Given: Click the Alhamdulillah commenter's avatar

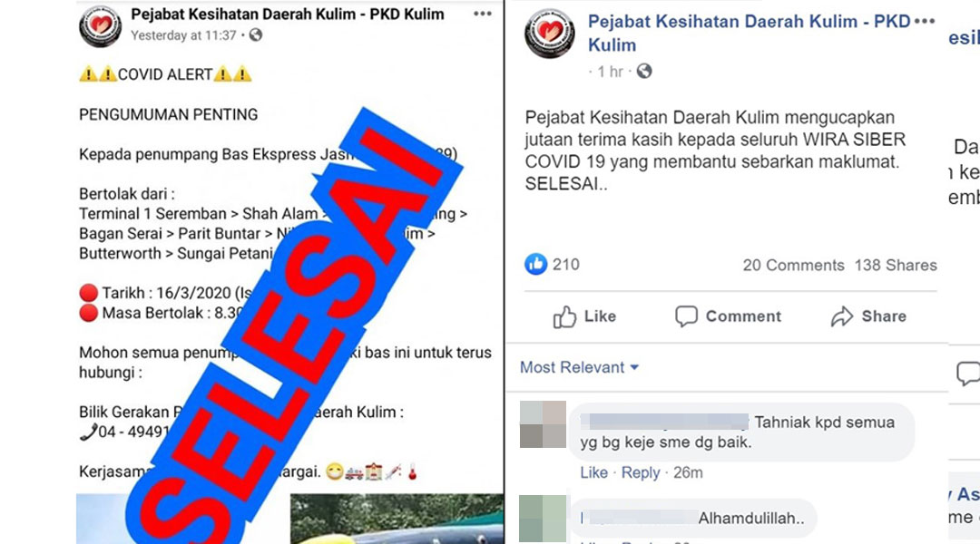Looking at the screenshot, I should [544, 519].
